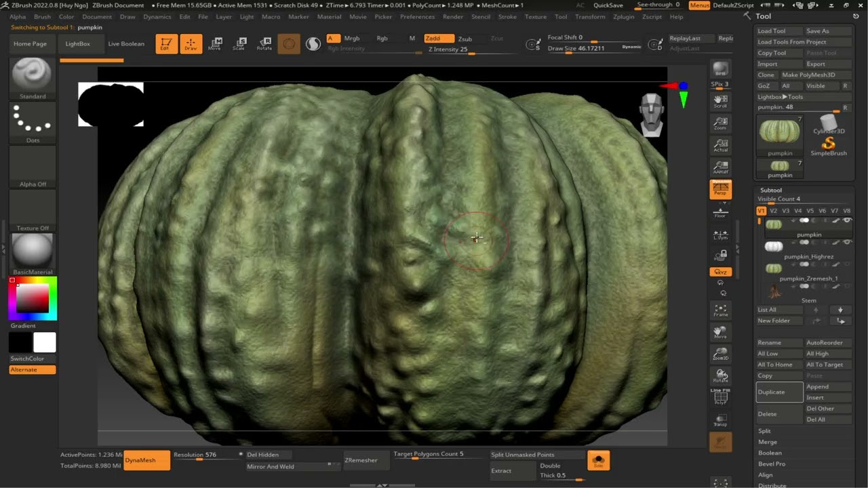Click the material sphere icon in top toolbar
The height and width of the screenshot is (488, 868).
click(313, 44)
